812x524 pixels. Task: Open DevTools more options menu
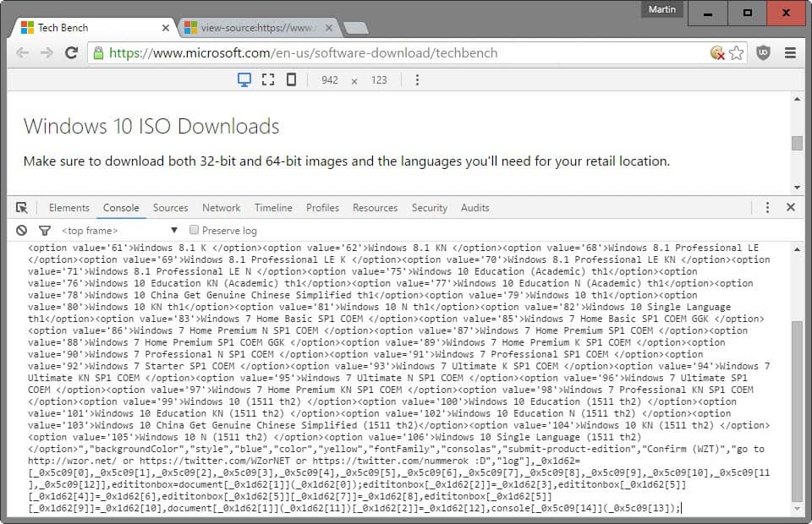766,206
